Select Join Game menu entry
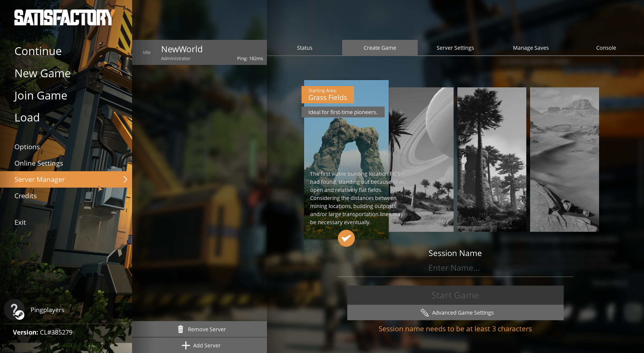This screenshot has width=644, height=353. [x=41, y=95]
